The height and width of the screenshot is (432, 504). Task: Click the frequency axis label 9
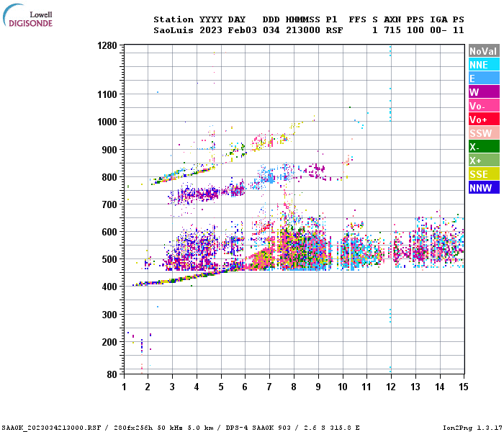pyautogui.click(x=318, y=387)
